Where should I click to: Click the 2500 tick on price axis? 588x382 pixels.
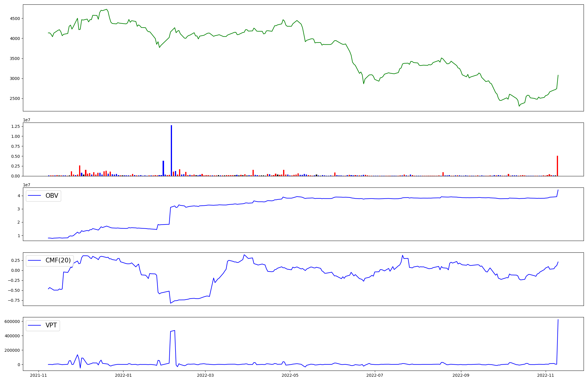(x=15, y=98)
